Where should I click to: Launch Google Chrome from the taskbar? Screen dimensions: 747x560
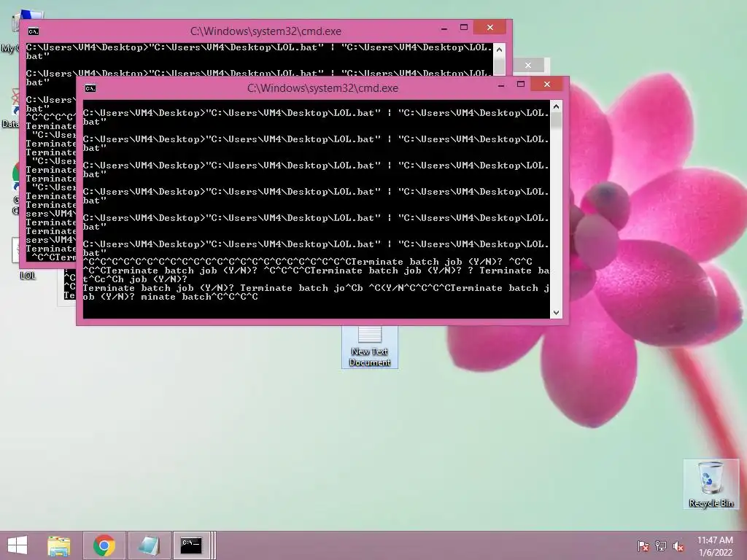click(x=104, y=545)
